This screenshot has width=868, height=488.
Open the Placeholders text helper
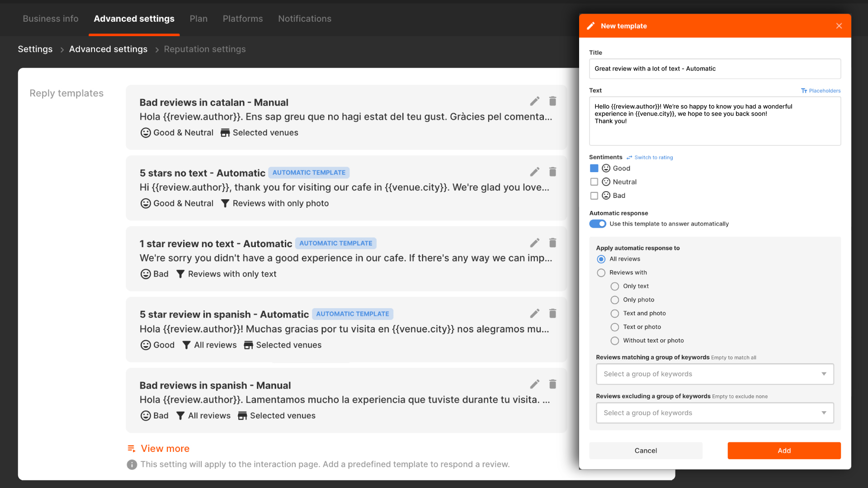pos(821,91)
